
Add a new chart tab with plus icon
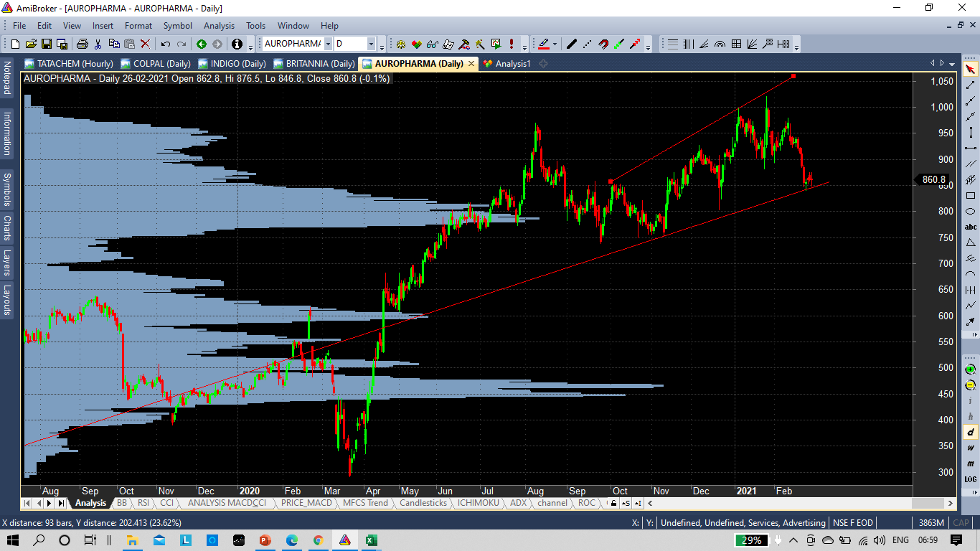click(543, 64)
